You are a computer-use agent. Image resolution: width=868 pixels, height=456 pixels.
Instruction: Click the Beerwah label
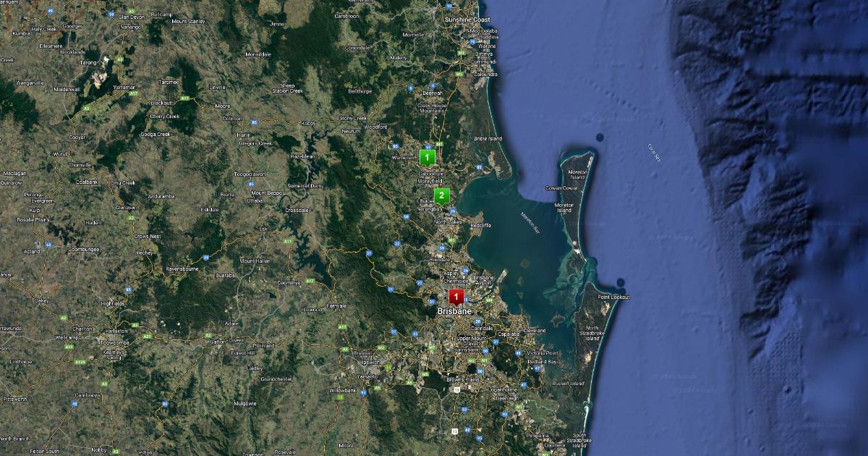click(432, 93)
